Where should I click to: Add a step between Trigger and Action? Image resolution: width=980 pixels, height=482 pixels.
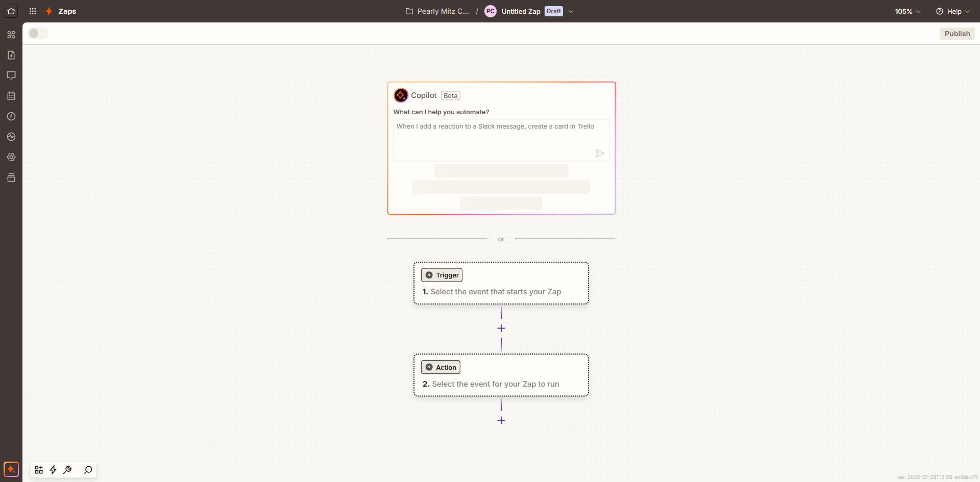point(501,328)
